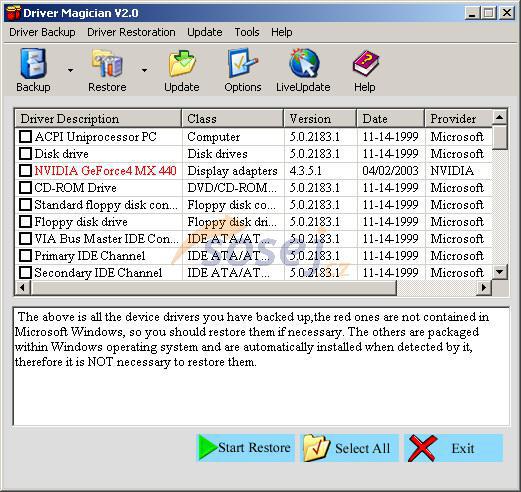Sort by Provider column header

pyautogui.click(x=459, y=119)
